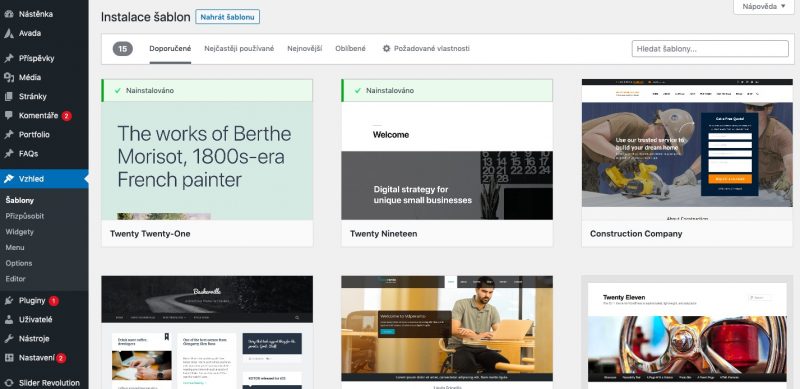Open Widgety under Vzhled
Screen dimensions: 800x389
click(x=19, y=232)
